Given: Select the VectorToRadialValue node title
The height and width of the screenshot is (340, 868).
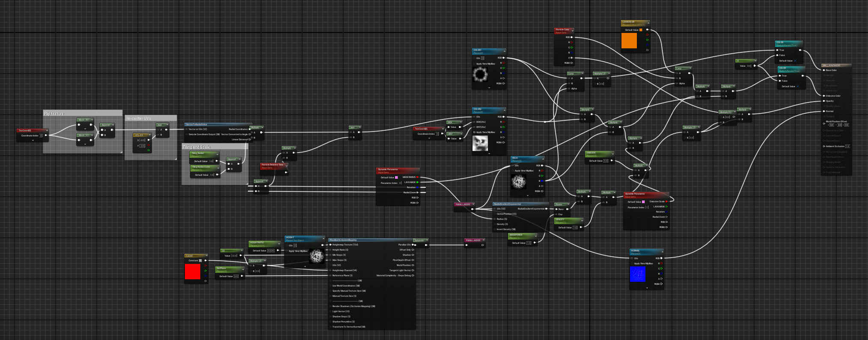Looking at the screenshot, I should (x=196, y=124).
